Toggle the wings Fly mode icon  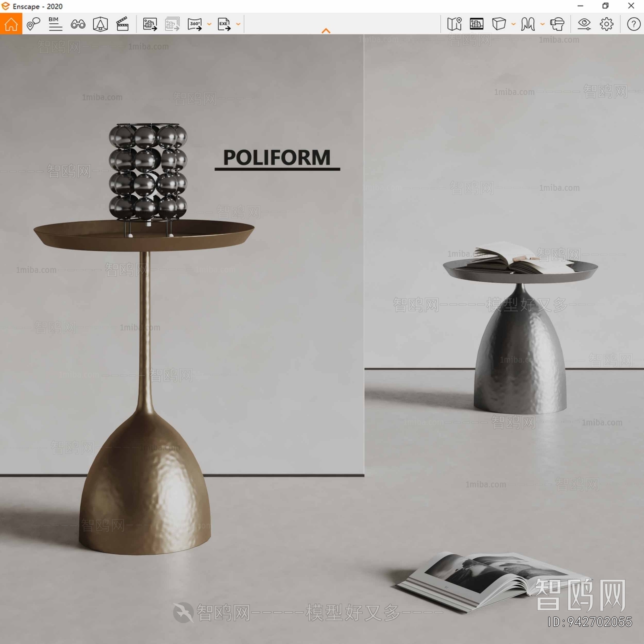pos(528,24)
